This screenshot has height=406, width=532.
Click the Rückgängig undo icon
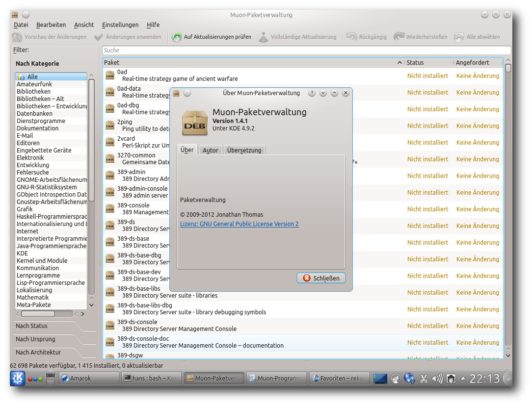[x=351, y=37]
